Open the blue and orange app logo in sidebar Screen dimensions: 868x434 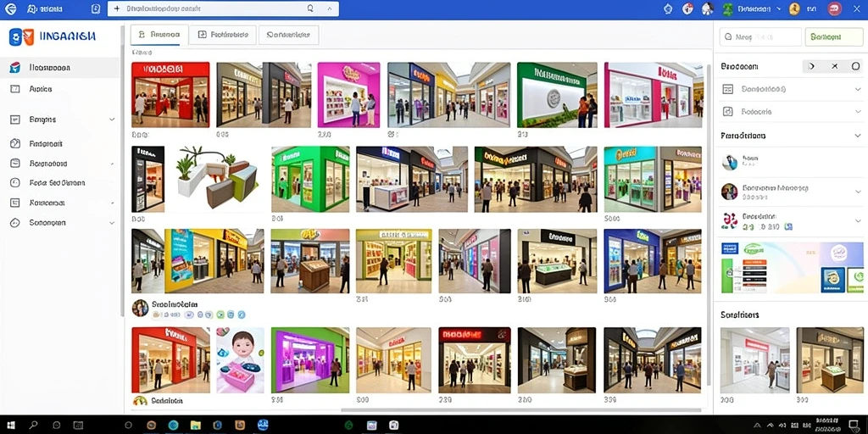(x=21, y=36)
